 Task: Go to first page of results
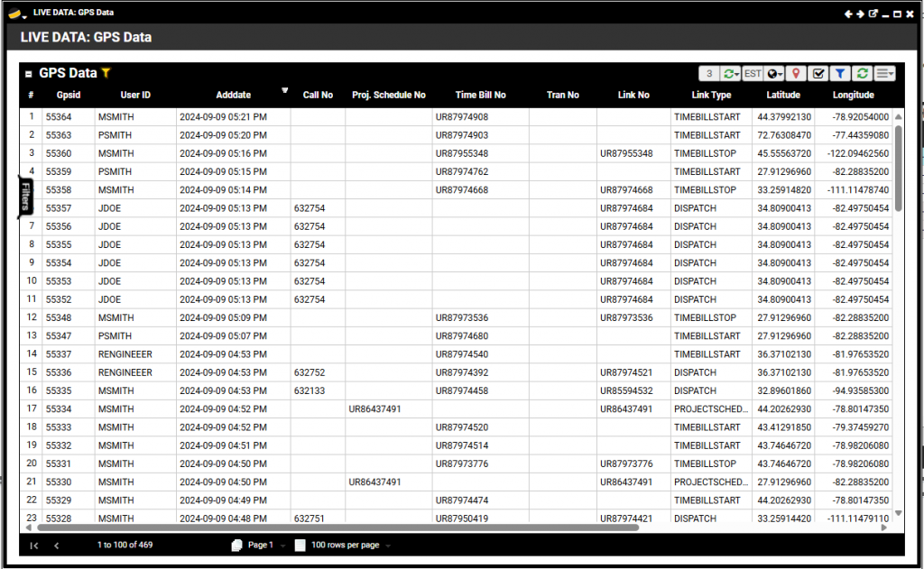tap(34, 546)
